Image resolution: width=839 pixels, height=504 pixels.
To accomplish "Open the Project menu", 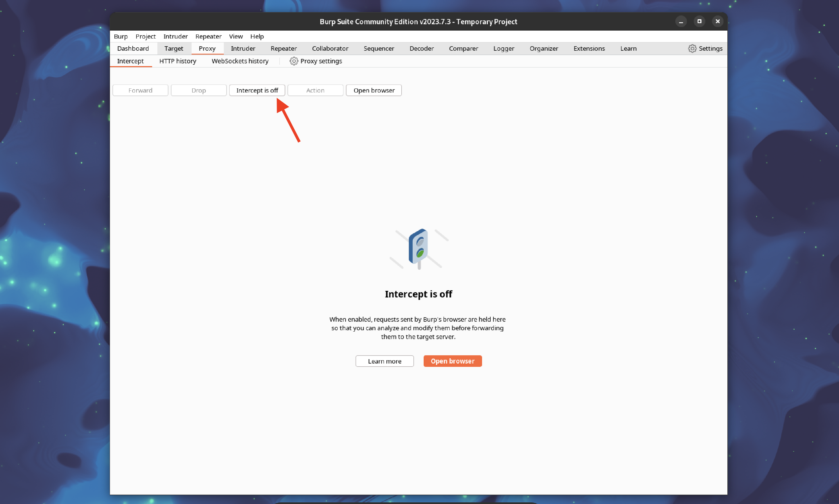I will click(146, 36).
